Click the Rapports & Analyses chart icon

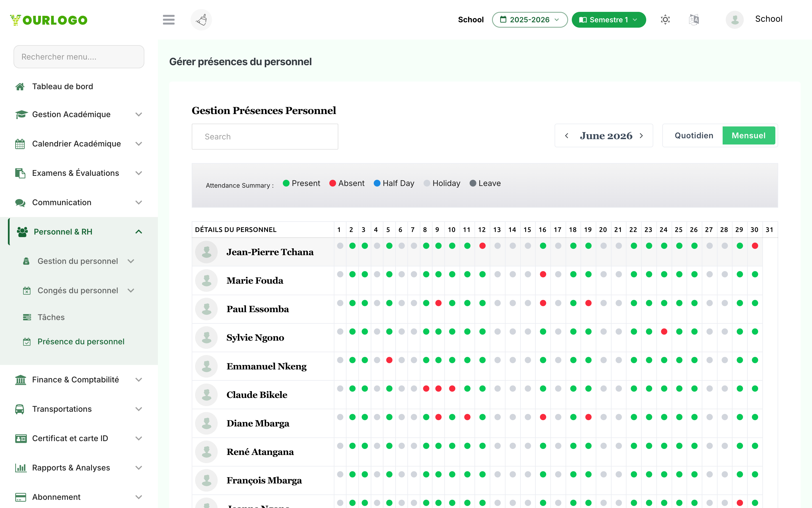click(x=21, y=468)
